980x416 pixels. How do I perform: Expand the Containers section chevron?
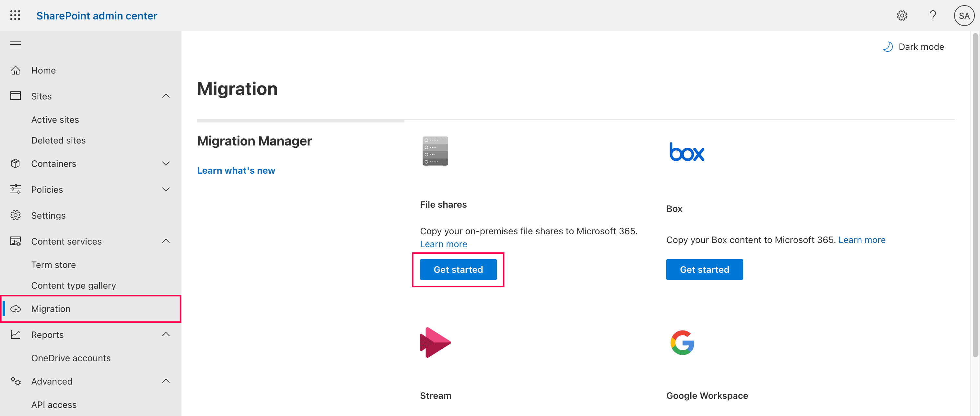166,164
